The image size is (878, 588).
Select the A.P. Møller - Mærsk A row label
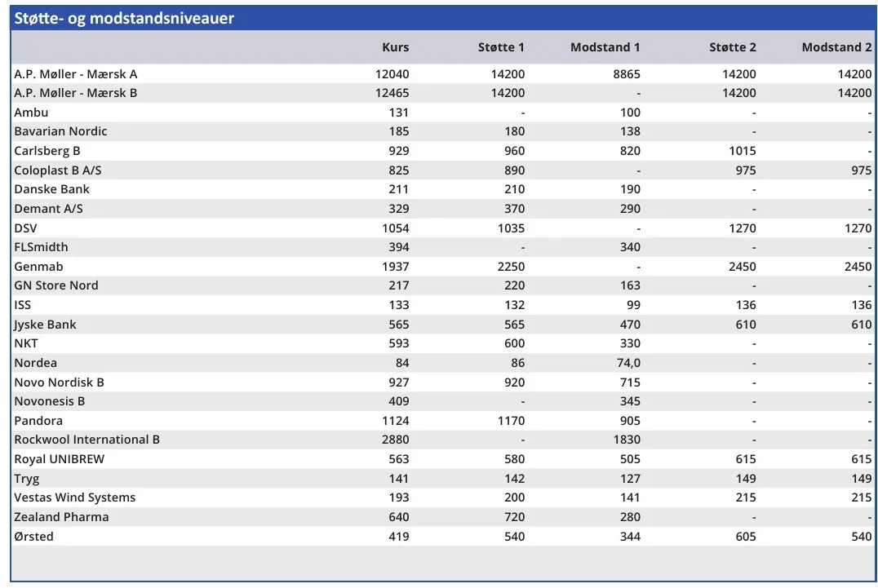coord(76,74)
